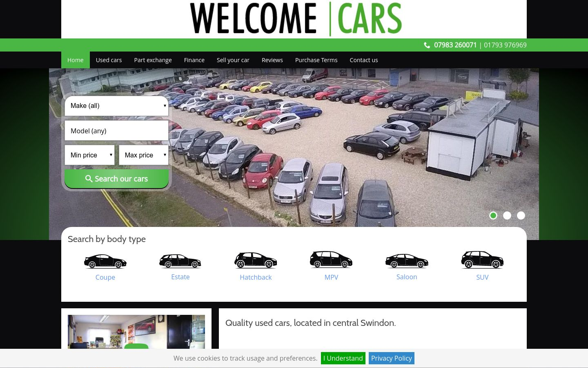Viewport: 588px width, 368px height.
Task: Accept cookies with I Understand button
Action: click(343, 358)
